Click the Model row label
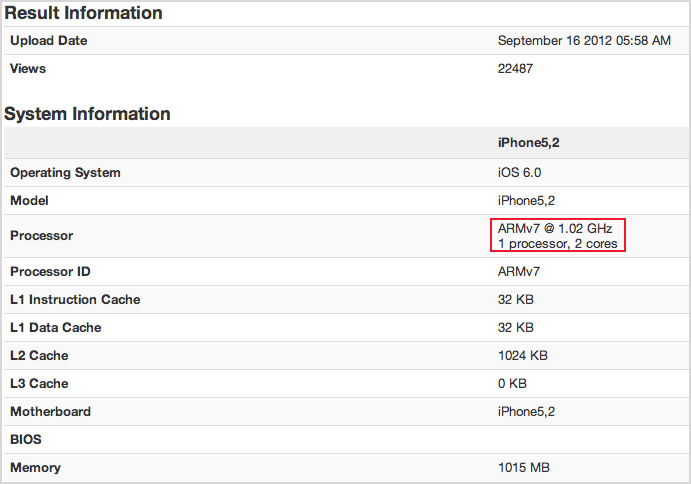The height and width of the screenshot is (484, 691). click(29, 201)
